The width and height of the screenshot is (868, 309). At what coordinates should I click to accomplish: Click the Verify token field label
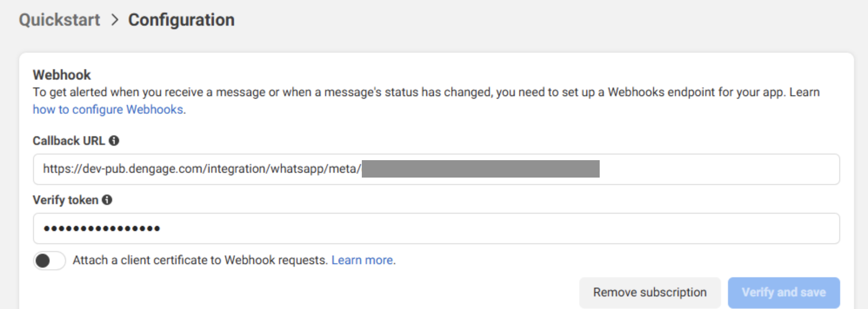tap(66, 200)
